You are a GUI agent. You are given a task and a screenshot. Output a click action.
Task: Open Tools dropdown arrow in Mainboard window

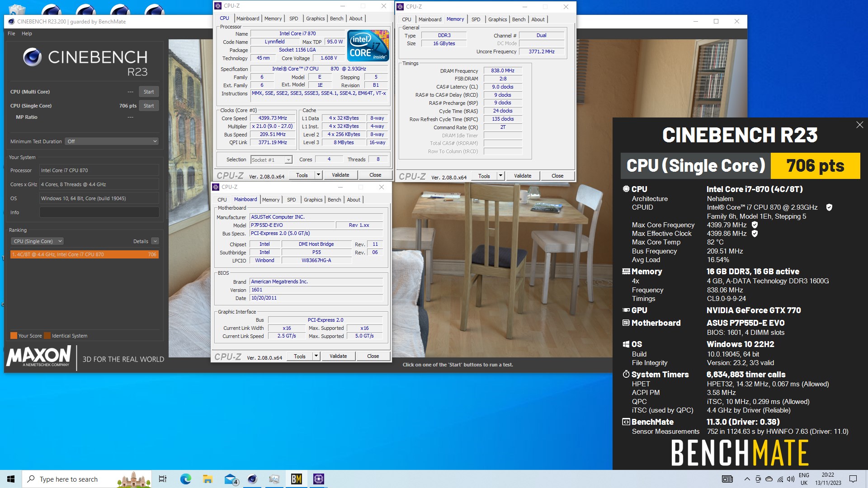(316, 356)
